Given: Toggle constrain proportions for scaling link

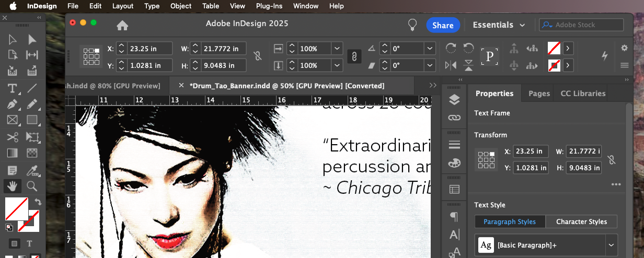Looking at the screenshot, I should click(354, 56).
